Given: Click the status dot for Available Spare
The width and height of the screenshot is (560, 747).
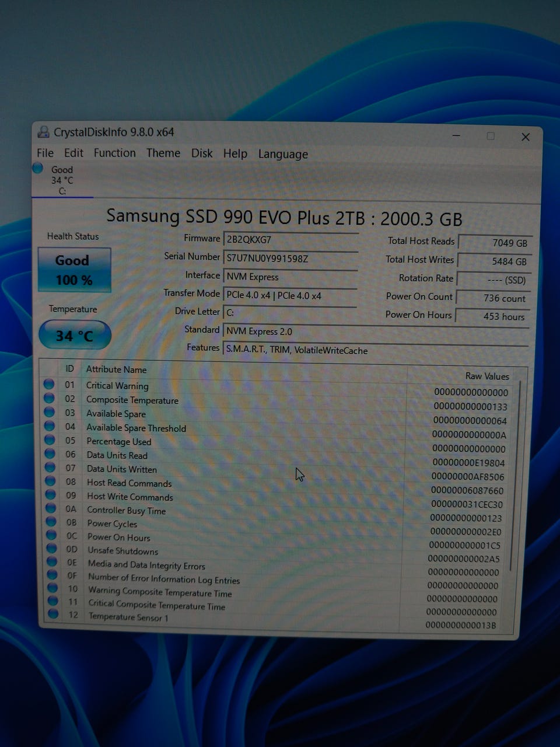Looking at the screenshot, I should point(50,412).
